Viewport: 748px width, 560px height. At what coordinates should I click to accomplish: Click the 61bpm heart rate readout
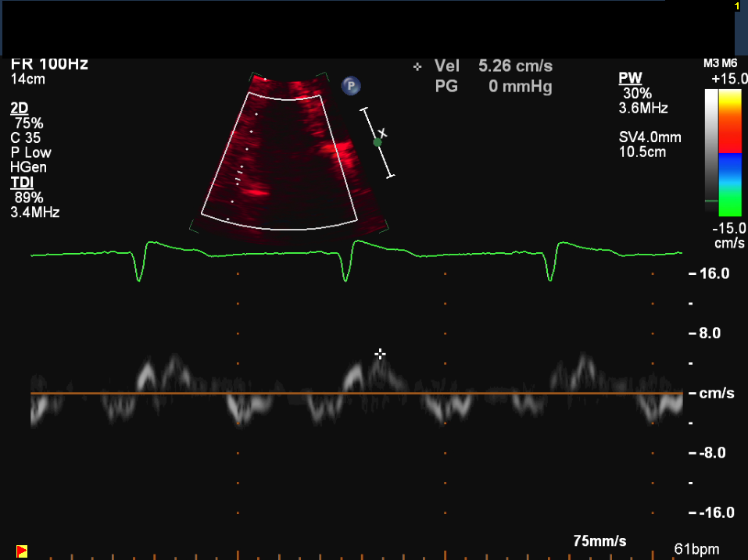tap(696, 550)
